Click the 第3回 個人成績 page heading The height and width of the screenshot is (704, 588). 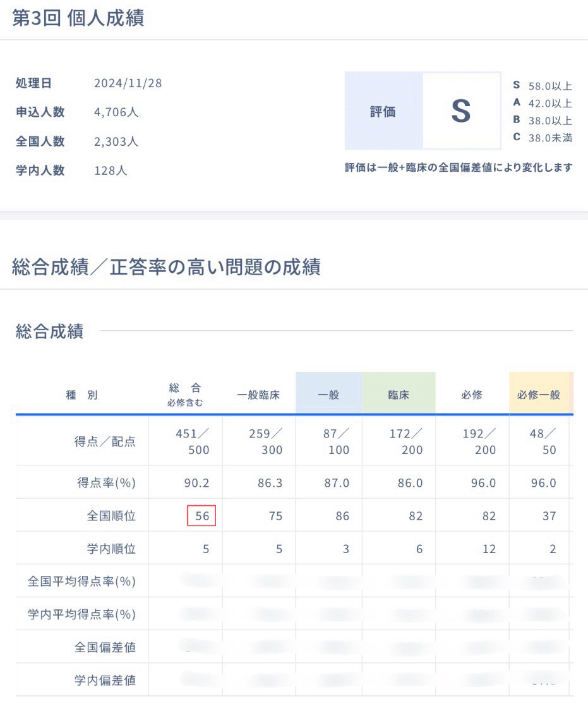(78, 18)
